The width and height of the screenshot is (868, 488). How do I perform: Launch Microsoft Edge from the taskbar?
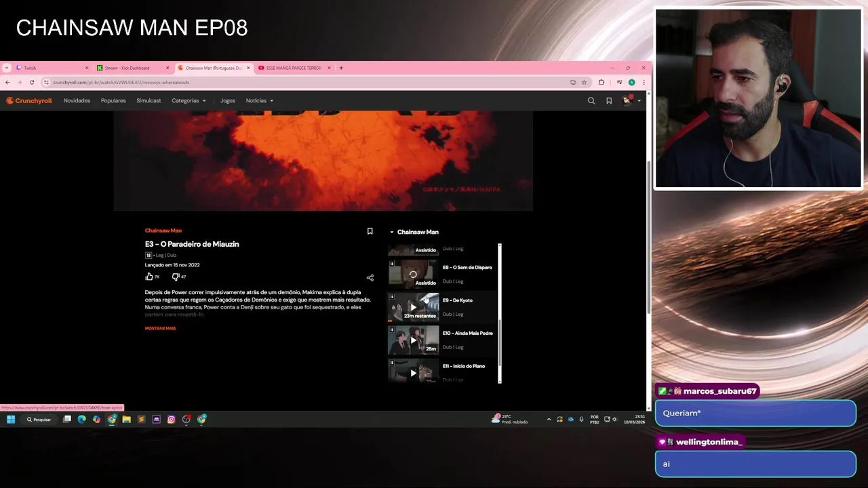tap(82, 420)
